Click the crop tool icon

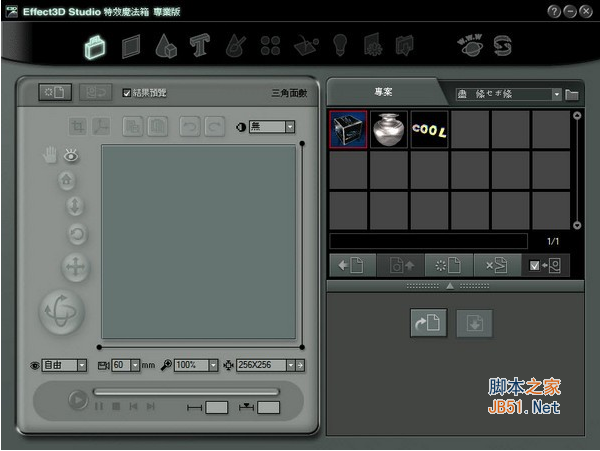[x=78, y=126]
